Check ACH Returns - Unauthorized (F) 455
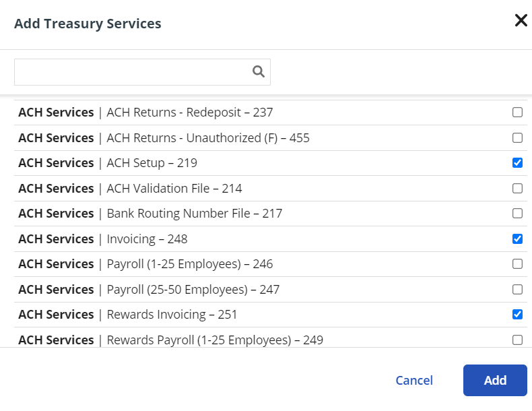The width and height of the screenshot is (532, 411). [x=517, y=138]
